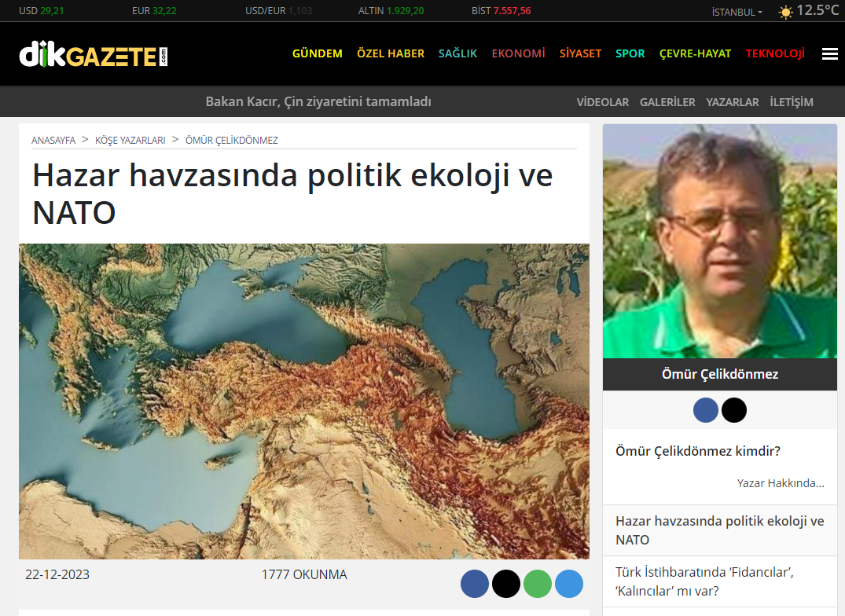Open the 'Yazar Hakkında...' link
The width and height of the screenshot is (845, 616).
coord(781,483)
